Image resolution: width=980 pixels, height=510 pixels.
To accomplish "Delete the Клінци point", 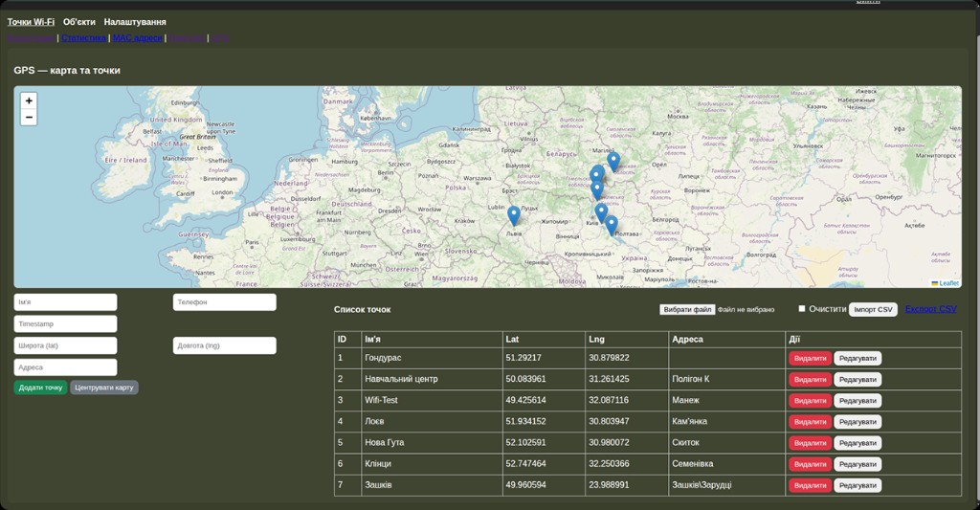I will (810, 464).
